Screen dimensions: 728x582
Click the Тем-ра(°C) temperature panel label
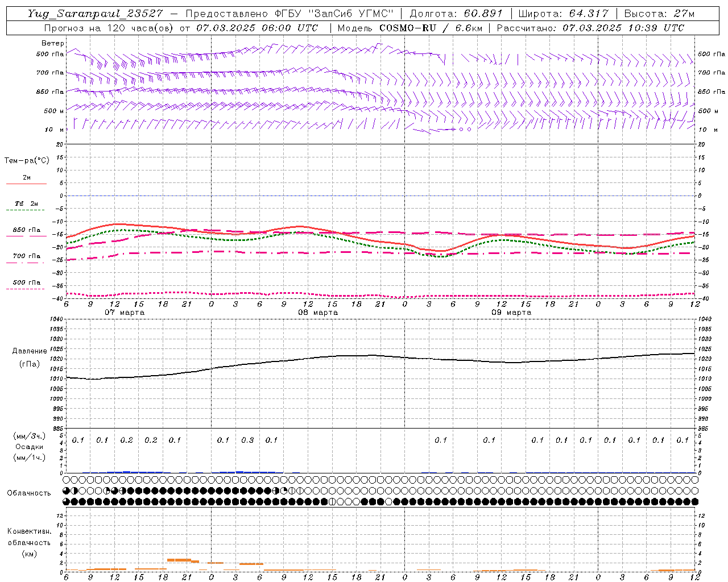pyautogui.click(x=27, y=161)
